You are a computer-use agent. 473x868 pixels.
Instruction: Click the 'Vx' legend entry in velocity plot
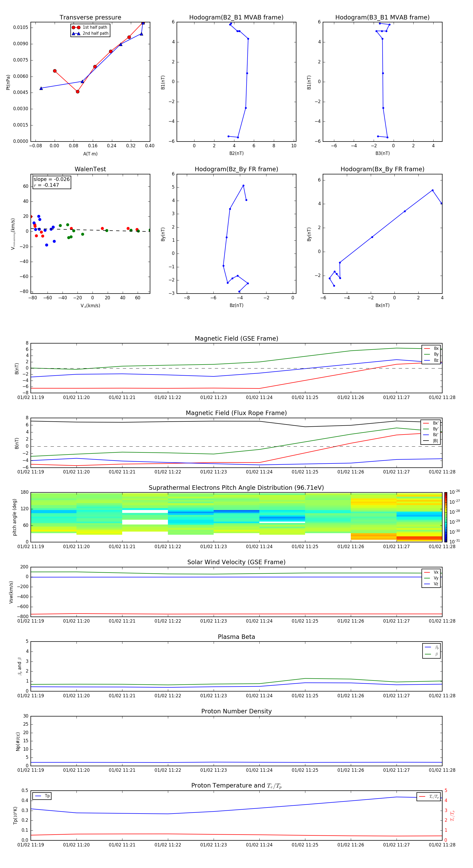[x=431, y=572]
